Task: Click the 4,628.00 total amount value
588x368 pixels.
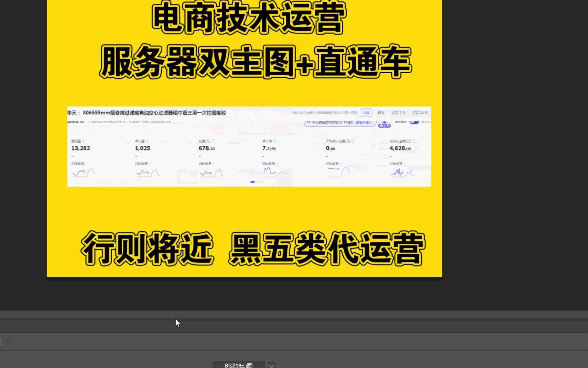Action: 400,148
